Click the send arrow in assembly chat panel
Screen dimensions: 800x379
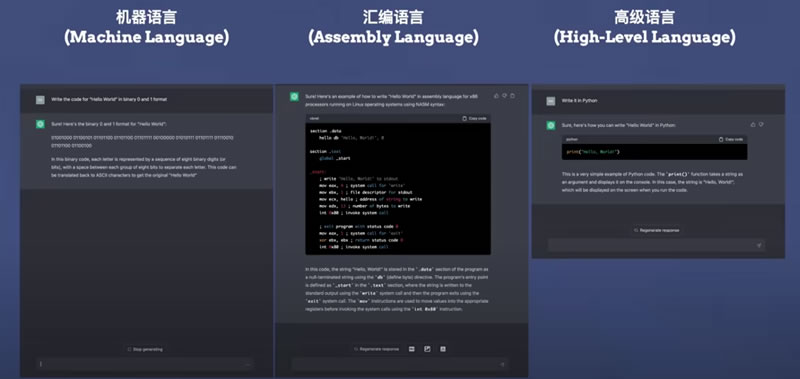coord(502,364)
